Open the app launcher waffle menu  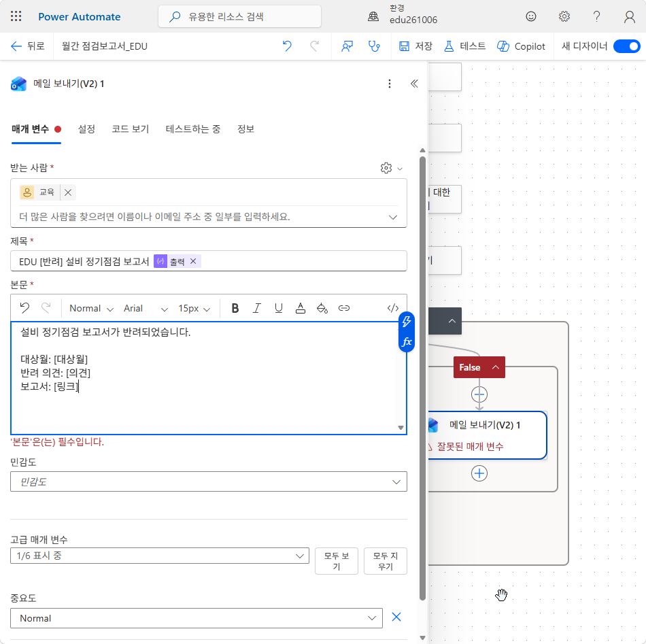[16, 16]
